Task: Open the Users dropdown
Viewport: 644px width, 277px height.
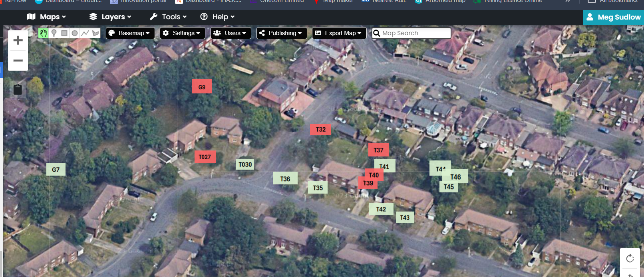Action: coord(231,33)
